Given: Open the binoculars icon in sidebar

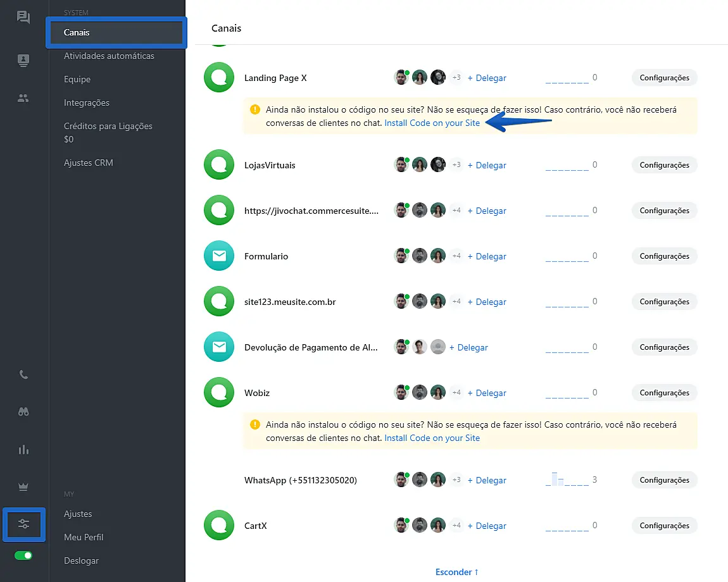Looking at the screenshot, I should click(23, 412).
